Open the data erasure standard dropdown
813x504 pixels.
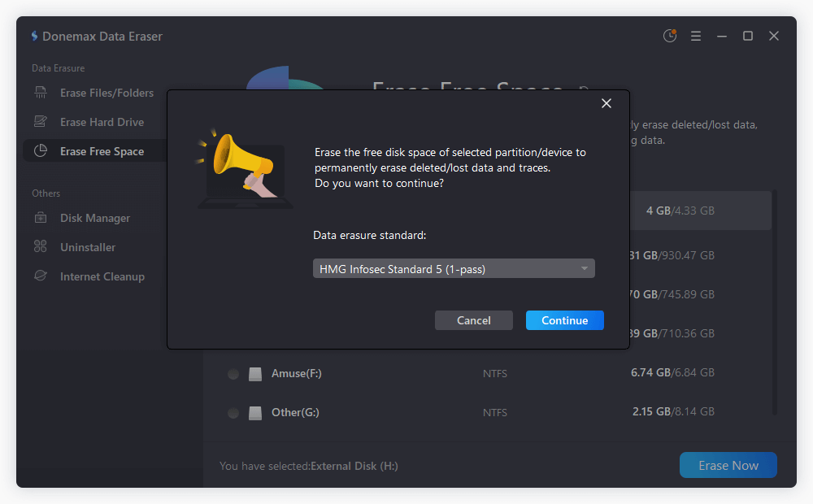[454, 268]
